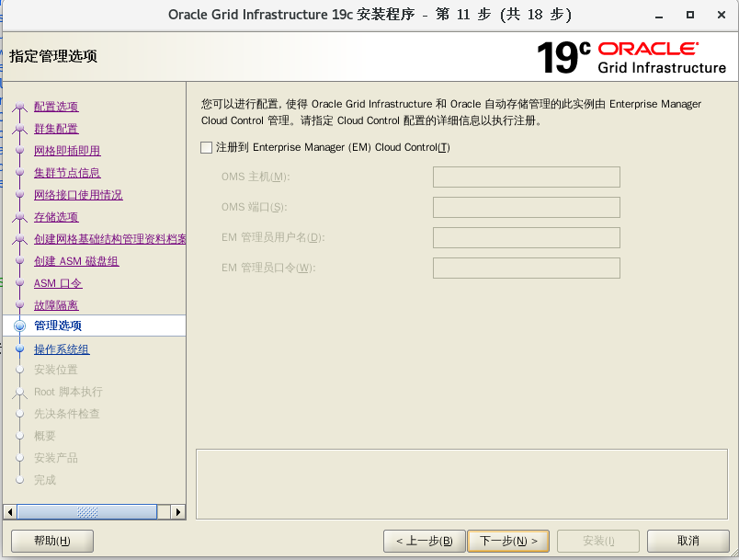Click step marker icon beside 故障隔离

click(20, 304)
